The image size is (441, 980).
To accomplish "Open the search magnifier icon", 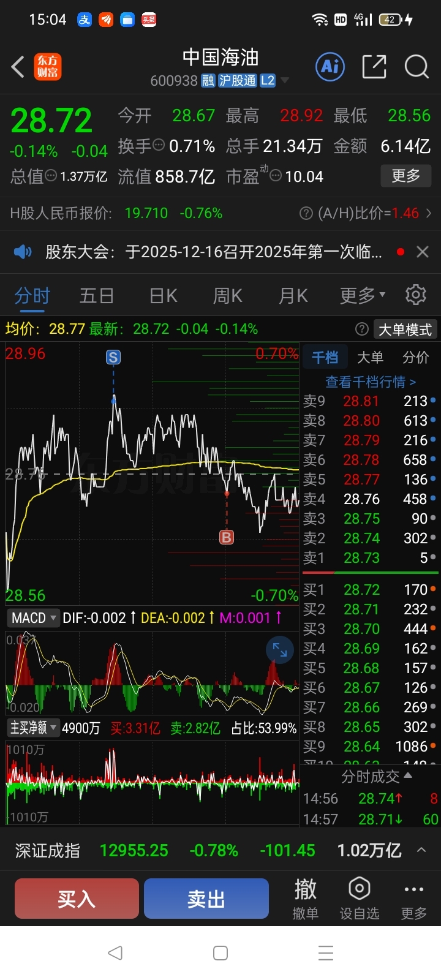I will [x=417, y=66].
